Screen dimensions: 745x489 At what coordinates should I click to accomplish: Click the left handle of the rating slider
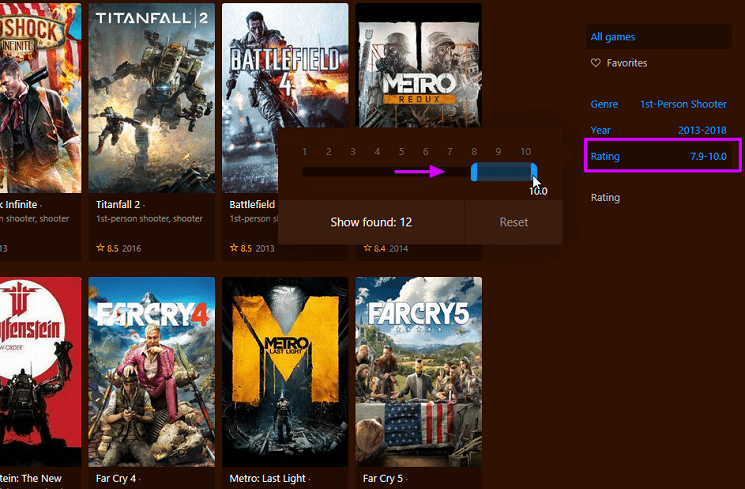coord(474,172)
